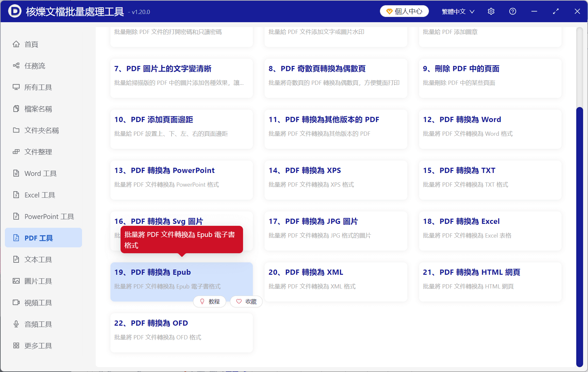Screen dimensions: 588x372
Task: Toggle 收藏 favorite on the Epub card
Action: [x=246, y=301]
